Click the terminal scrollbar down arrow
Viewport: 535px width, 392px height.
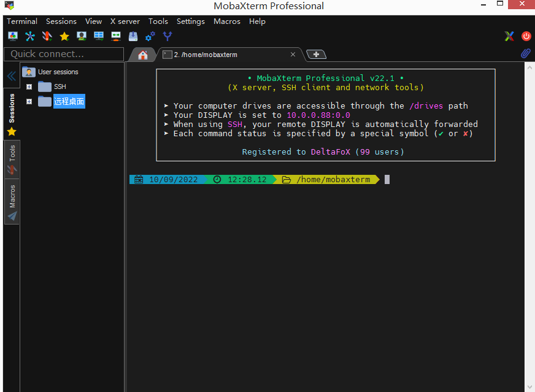[x=529, y=387]
